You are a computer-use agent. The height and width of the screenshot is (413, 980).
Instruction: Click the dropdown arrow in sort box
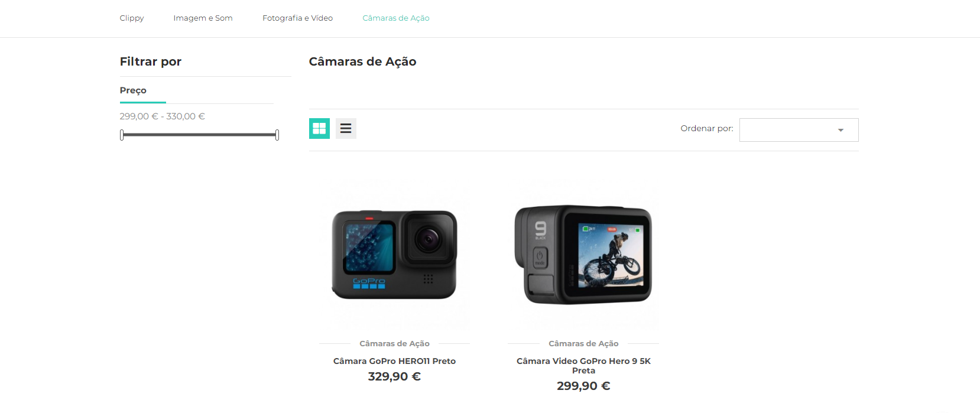(x=841, y=130)
